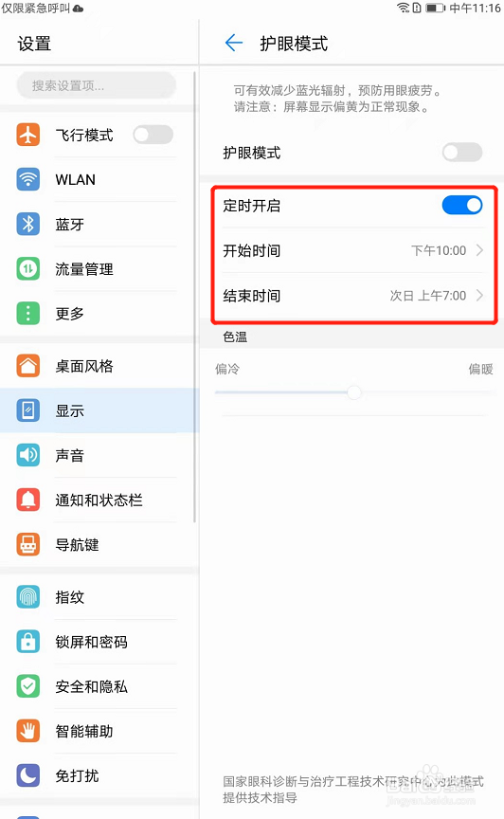
Task: Expand the 更多 settings entry
Action: pos(99,314)
